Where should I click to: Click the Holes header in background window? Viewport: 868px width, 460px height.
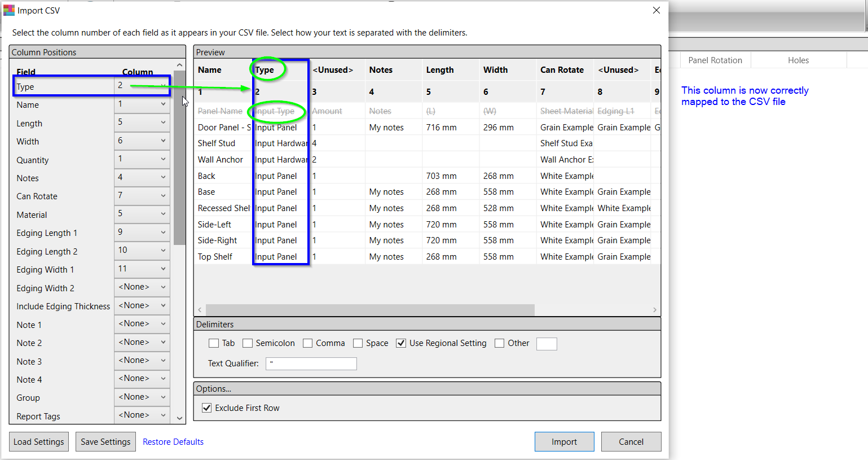click(798, 60)
